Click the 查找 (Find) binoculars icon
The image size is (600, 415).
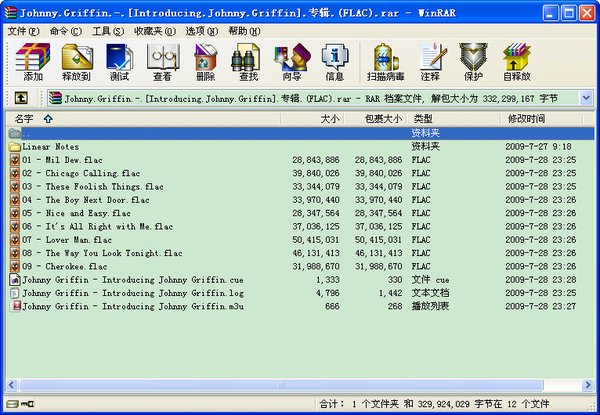coord(246,57)
